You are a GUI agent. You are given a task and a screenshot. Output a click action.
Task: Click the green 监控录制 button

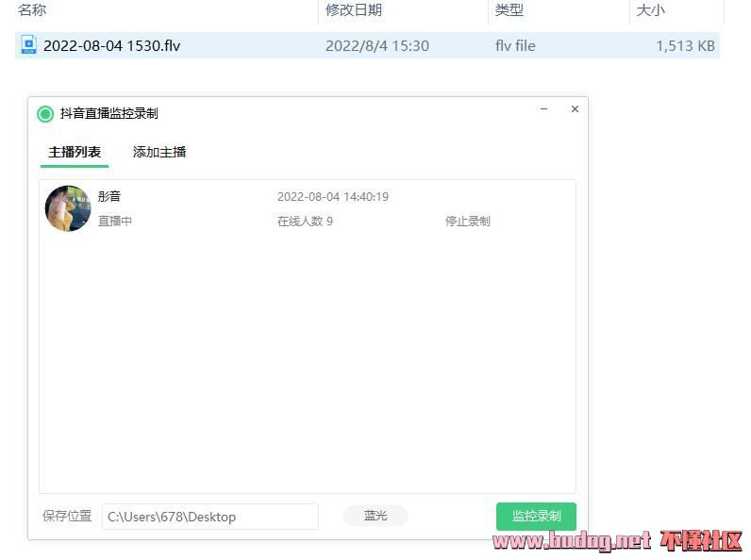[x=536, y=516]
